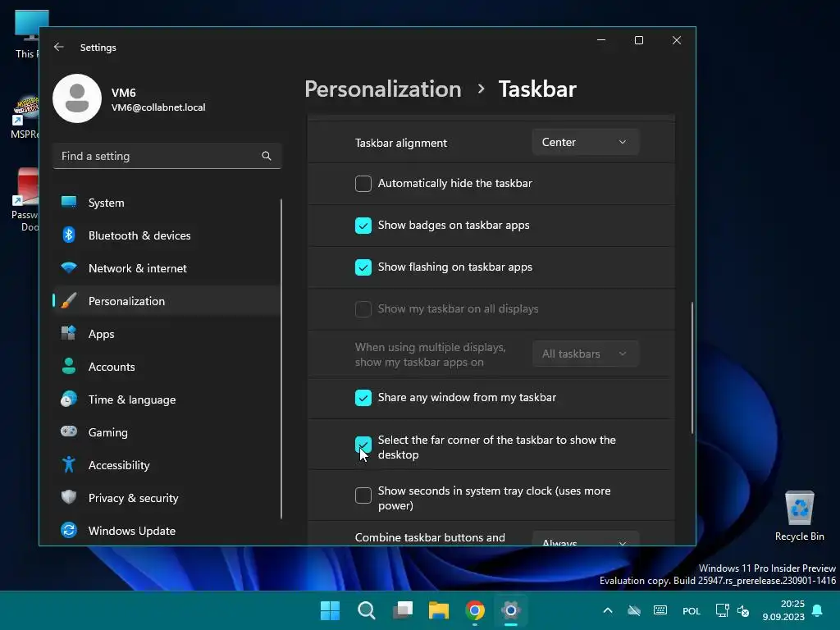
Task: Open Task View on the taskbar
Action: (403, 610)
